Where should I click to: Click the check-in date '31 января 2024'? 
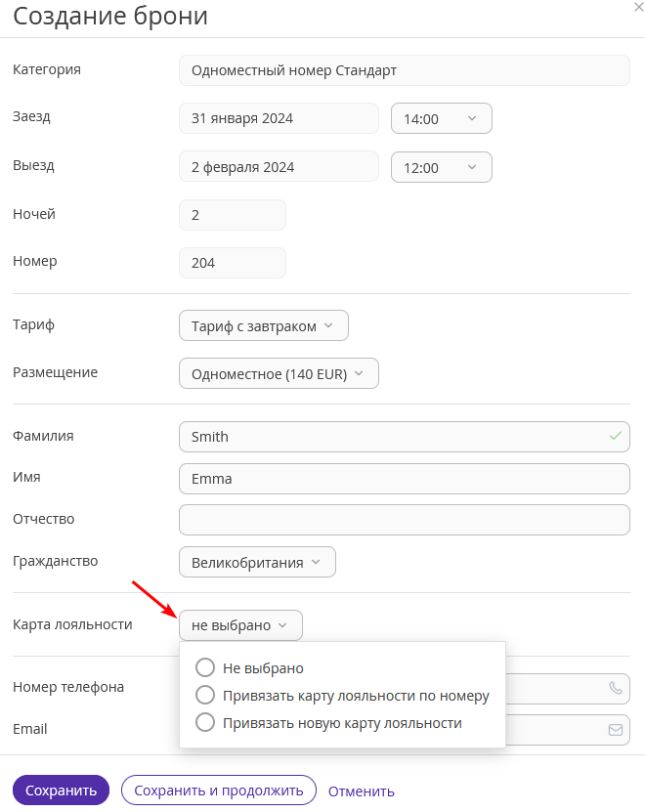tap(279, 118)
